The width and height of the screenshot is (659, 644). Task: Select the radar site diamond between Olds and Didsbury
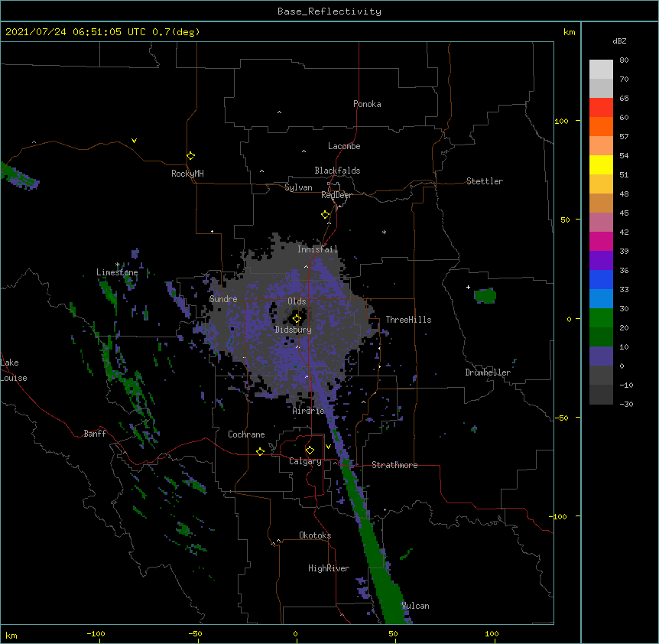click(297, 319)
